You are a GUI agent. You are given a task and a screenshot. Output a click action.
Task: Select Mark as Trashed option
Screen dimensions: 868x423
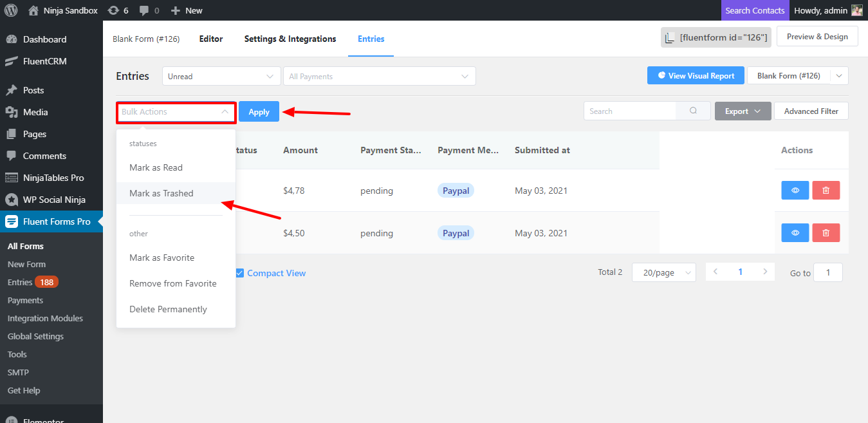pos(176,193)
